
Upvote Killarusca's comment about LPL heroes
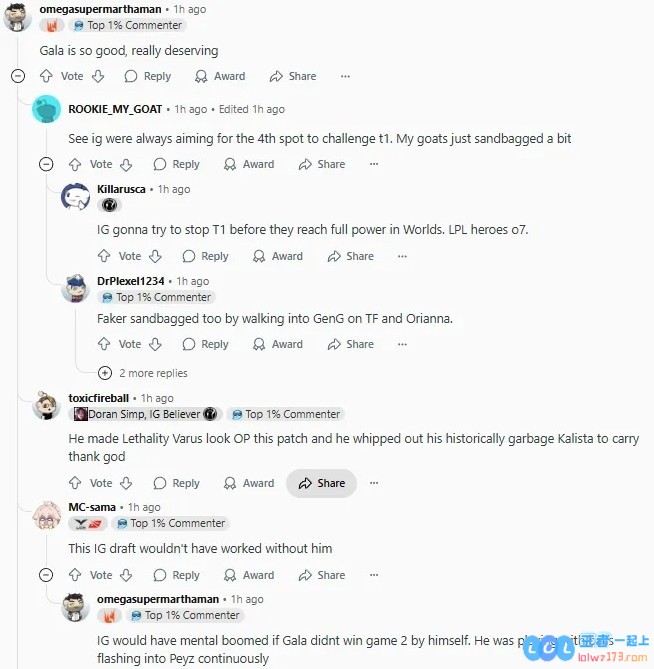coord(104,256)
